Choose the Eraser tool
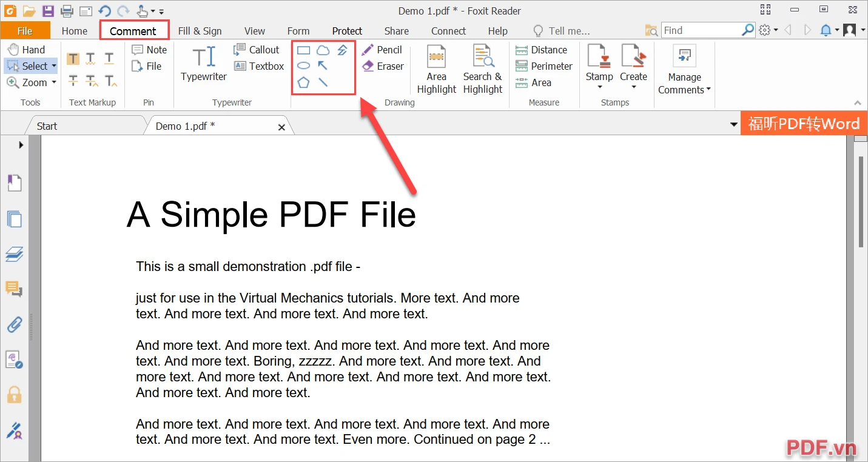 pyautogui.click(x=383, y=66)
